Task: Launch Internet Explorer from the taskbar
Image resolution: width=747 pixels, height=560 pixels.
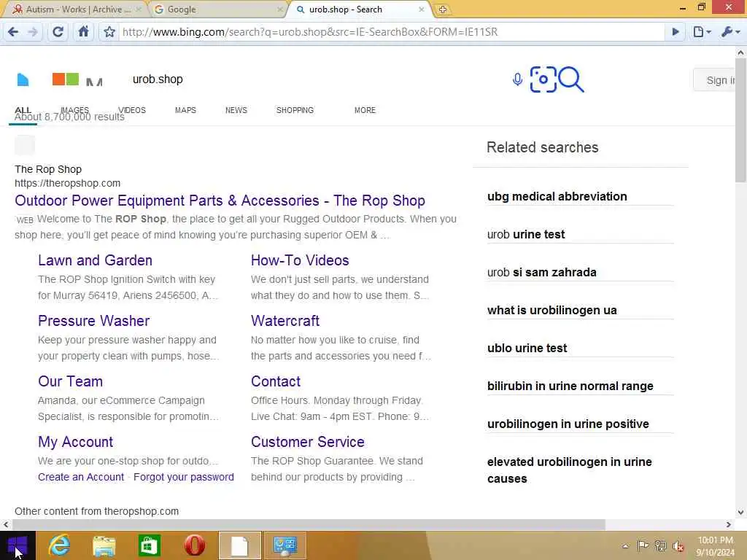Action: (x=60, y=545)
